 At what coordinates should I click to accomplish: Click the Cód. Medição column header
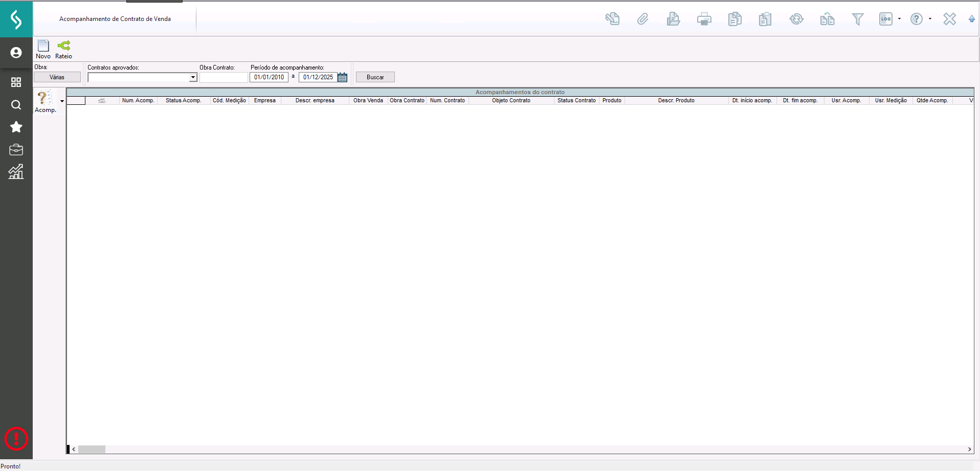tap(230, 101)
